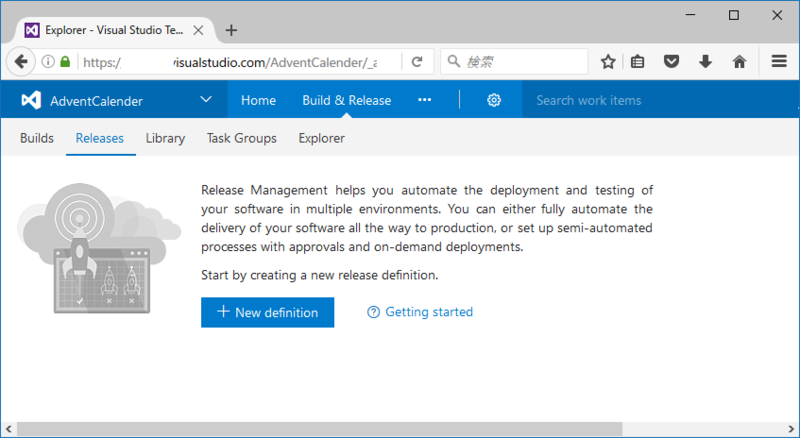This screenshot has height=438, width=800.
Task: Open more hubs ellipsis menu
Action: coord(424,100)
